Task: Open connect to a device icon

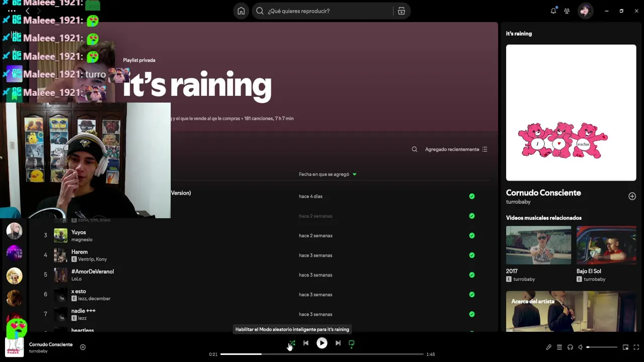Action: pos(570,347)
